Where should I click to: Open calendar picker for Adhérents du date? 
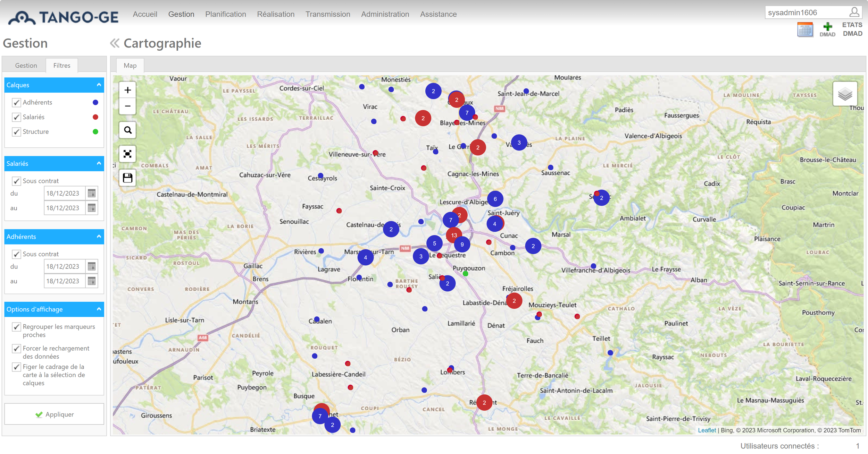pyautogui.click(x=92, y=266)
